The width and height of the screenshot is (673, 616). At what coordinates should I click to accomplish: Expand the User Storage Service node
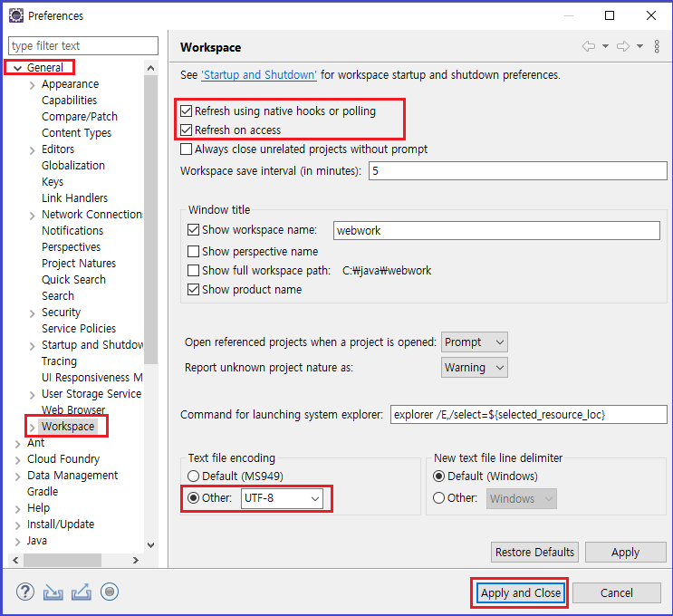[33, 395]
